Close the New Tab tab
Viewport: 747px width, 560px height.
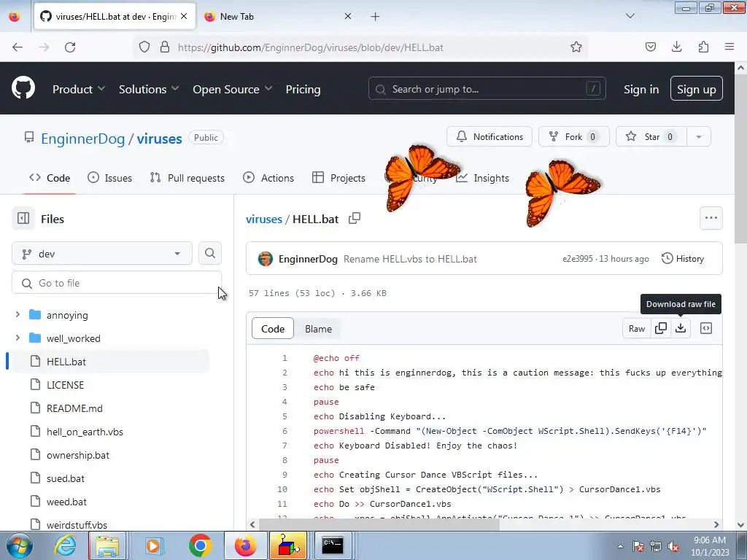pos(348,16)
